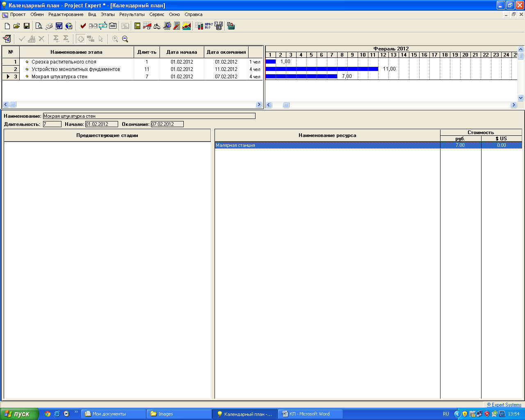525x420 pixels.
Task: Select row Мокрая штукатурка стен in the table
Action: (x=132, y=77)
